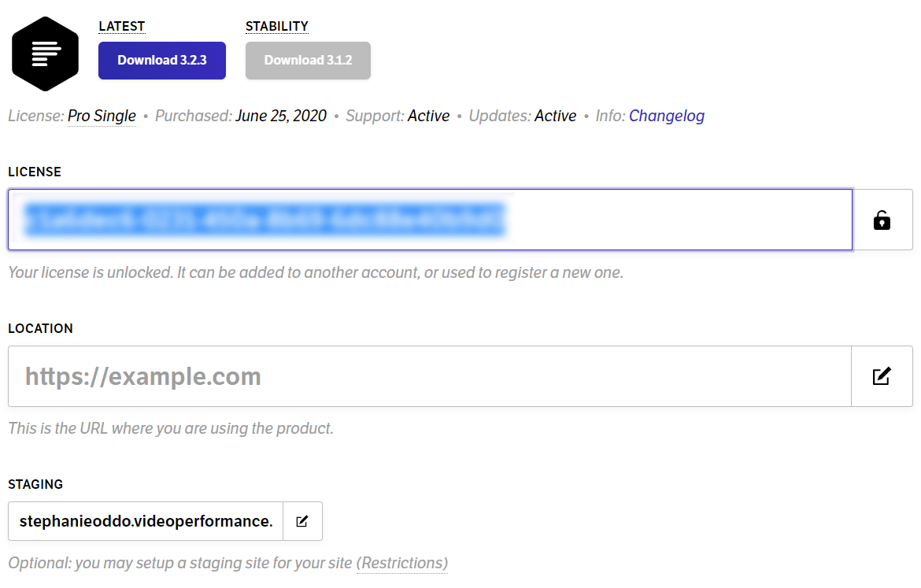Click the black hexagon product logo
The height and width of the screenshot is (588, 921).
coord(45,54)
